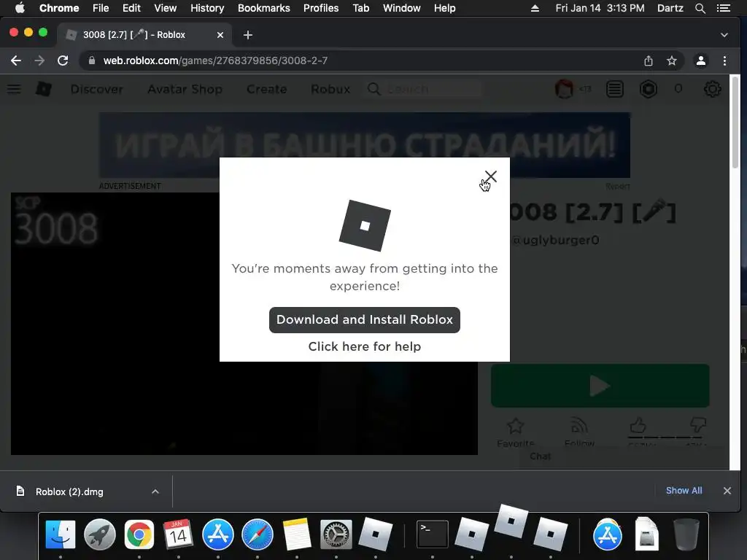Open the Chrome profile avatar menu
Image resolution: width=747 pixels, height=560 pixels.
coord(701,61)
